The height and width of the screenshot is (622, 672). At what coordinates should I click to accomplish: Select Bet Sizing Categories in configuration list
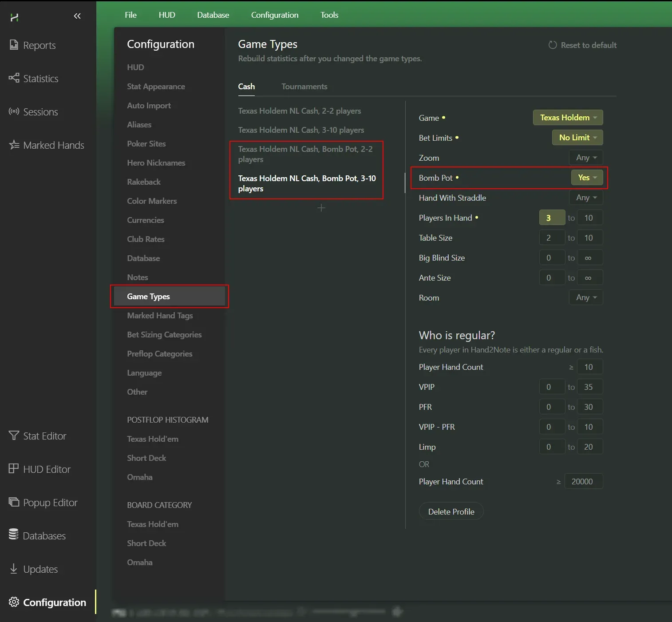[x=164, y=335]
